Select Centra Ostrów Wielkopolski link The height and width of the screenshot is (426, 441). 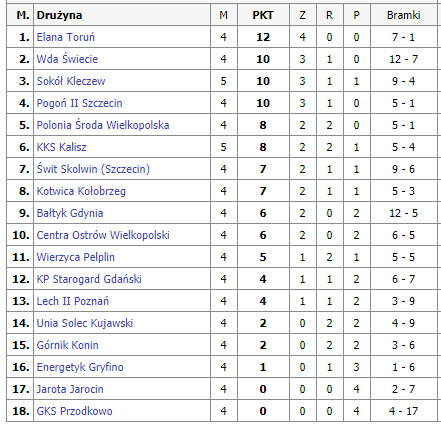tap(103, 235)
